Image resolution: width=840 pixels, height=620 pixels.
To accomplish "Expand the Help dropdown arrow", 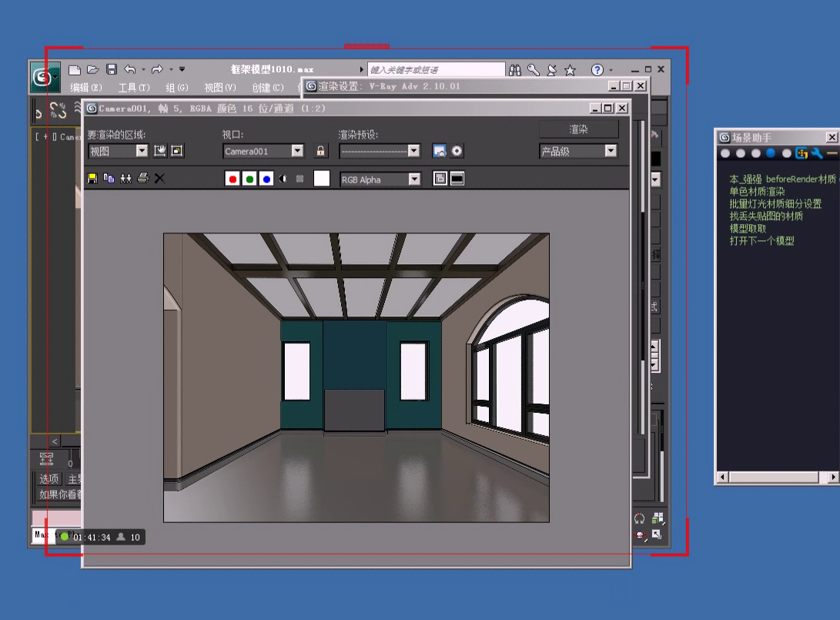I will click(611, 70).
